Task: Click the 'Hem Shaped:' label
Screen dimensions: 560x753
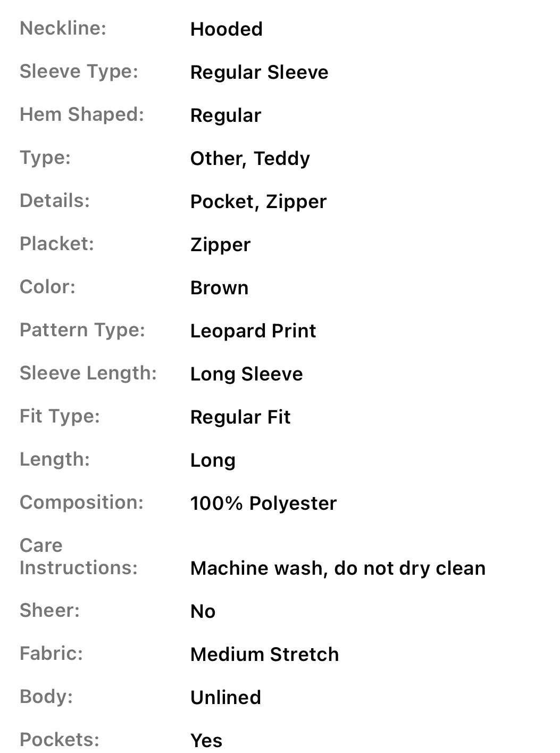Action: coord(82,114)
